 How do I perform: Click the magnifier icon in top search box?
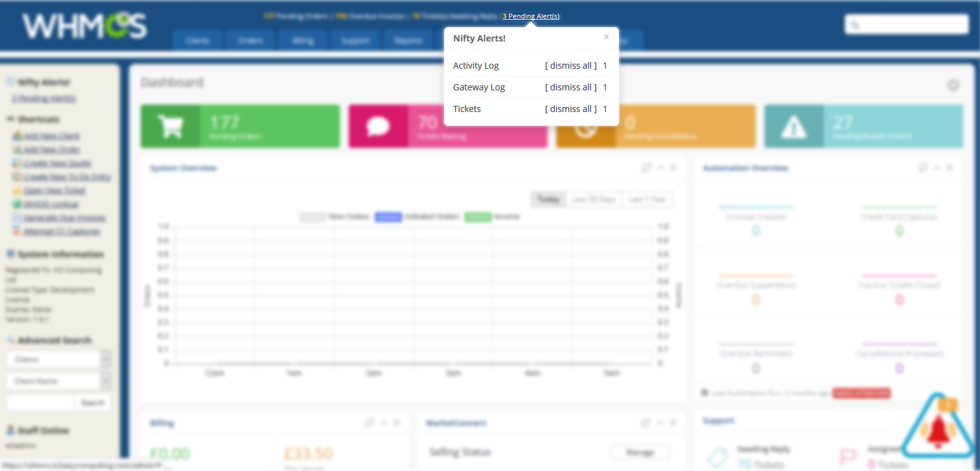click(855, 25)
